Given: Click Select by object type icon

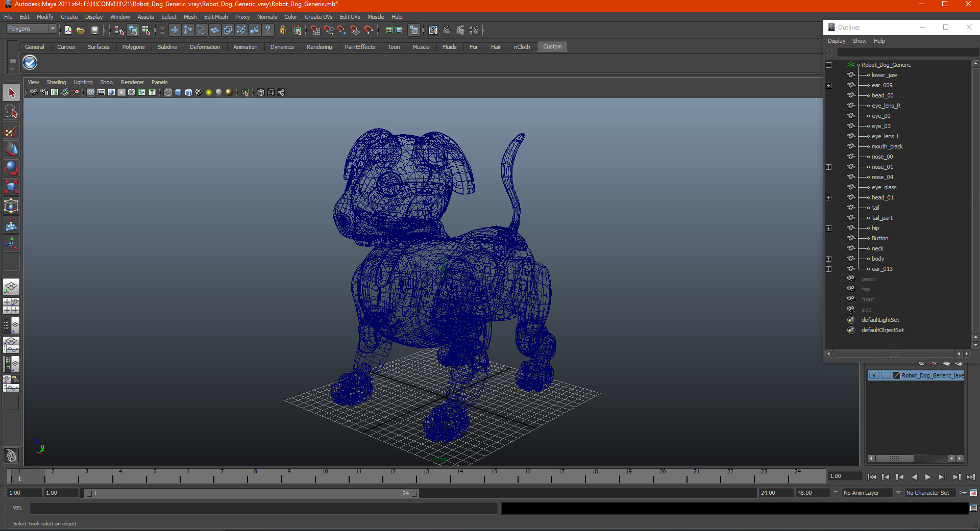Looking at the screenshot, I should pyautogui.click(x=133, y=31).
